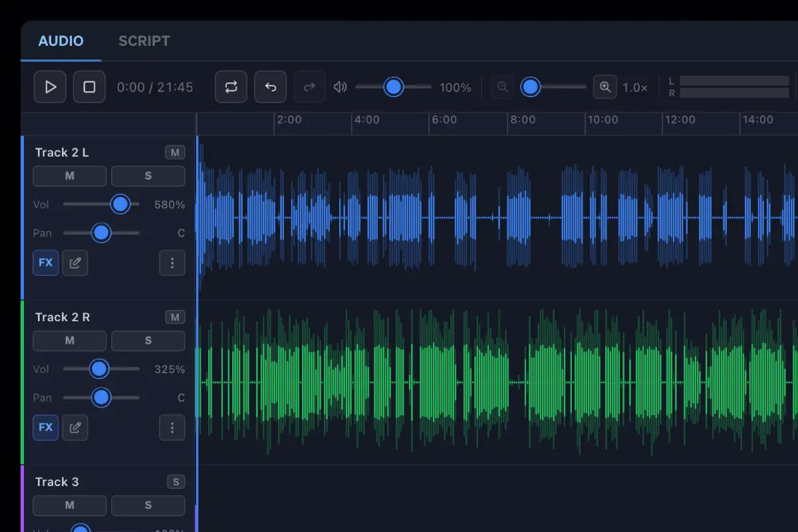
Task: Click the L channel level meter
Action: tap(734, 81)
